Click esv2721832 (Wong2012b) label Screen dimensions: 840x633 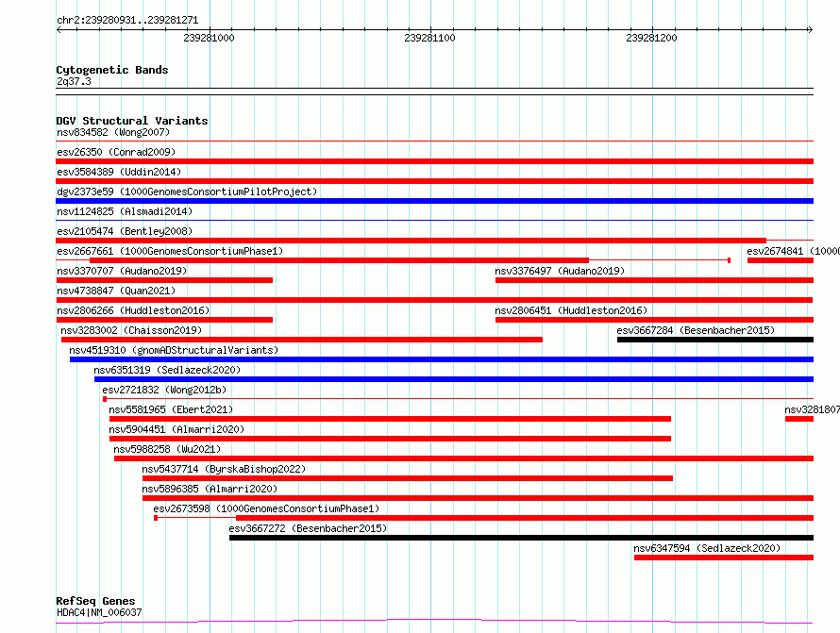[x=164, y=390]
